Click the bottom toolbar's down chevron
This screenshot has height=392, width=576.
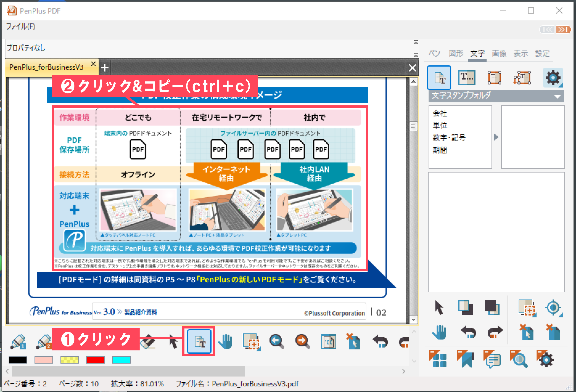pyautogui.click(x=414, y=361)
